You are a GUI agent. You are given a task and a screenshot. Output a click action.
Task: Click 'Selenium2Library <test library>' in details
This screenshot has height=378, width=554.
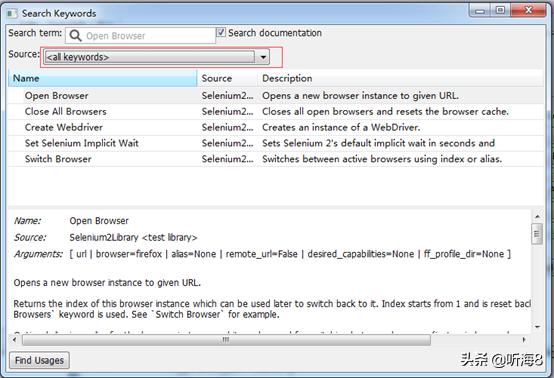click(x=133, y=237)
